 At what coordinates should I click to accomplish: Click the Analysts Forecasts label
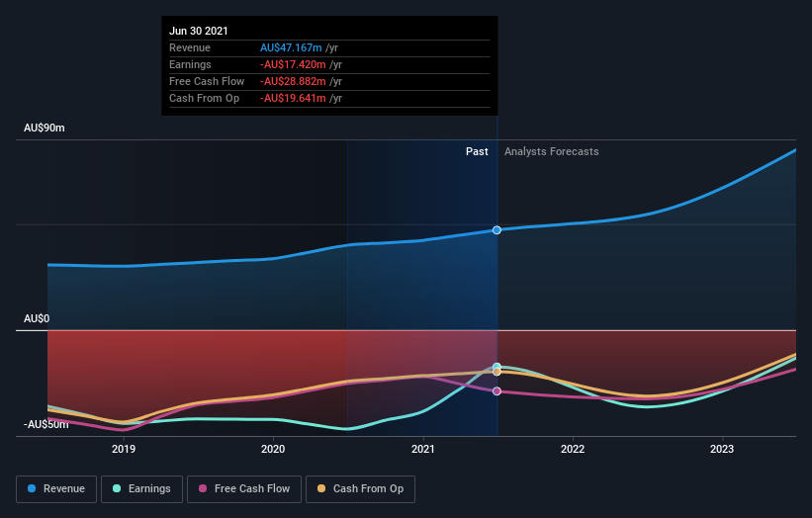tap(552, 151)
